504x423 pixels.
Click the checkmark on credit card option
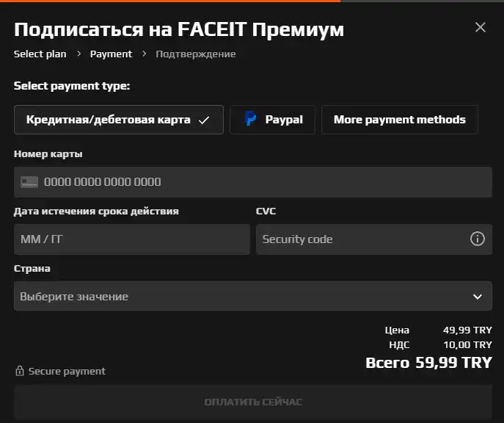click(204, 120)
